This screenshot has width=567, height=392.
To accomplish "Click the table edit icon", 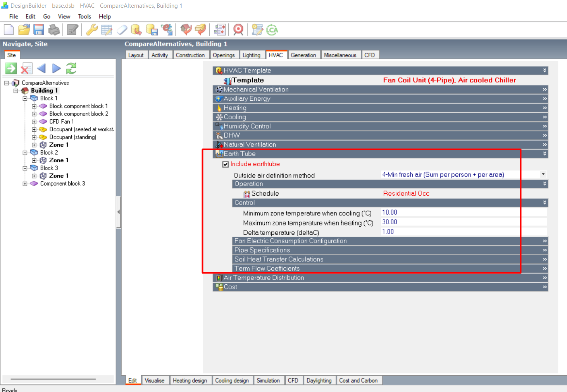I will pos(107,30).
